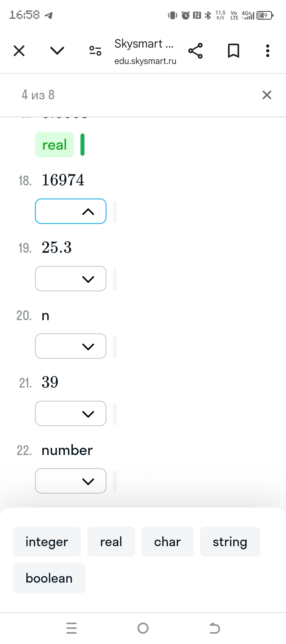286x644 pixels.
Task: Close the 4 из 8 task panel
Action: point(267,95)
